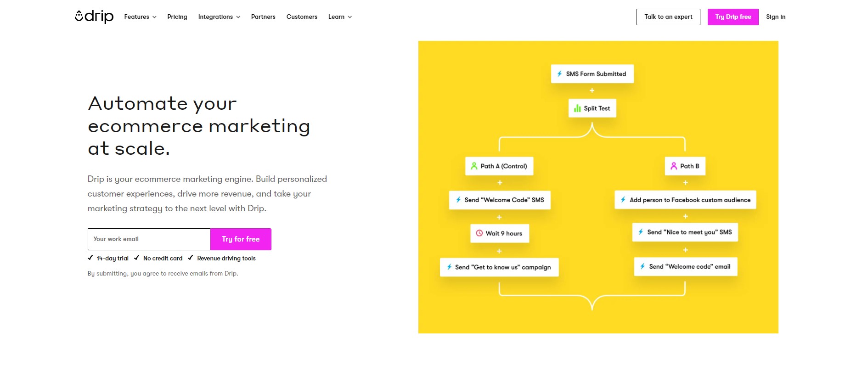Go to the Pricing page
This screenshot has height=372, width=868.
point(177,17)
